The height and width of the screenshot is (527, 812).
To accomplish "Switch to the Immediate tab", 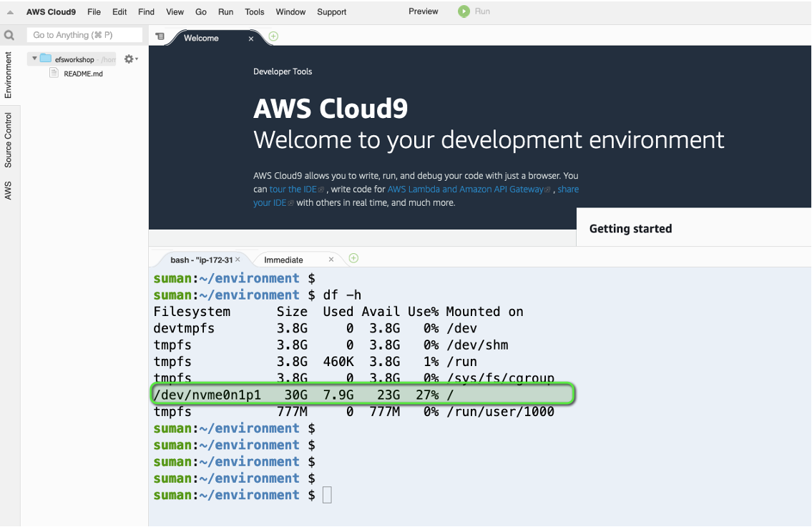I will pyautogui.click(x=283, y=260).
